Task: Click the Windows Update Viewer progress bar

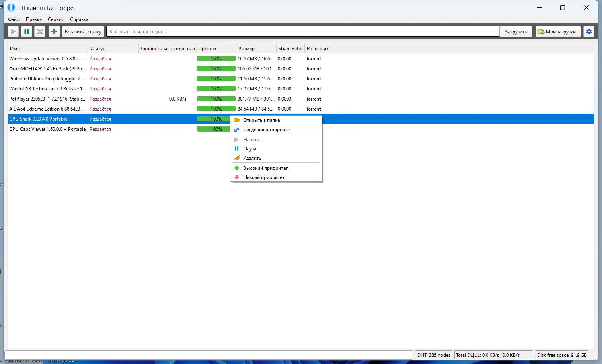Action: pyautogui.click(x=216, y=59)
